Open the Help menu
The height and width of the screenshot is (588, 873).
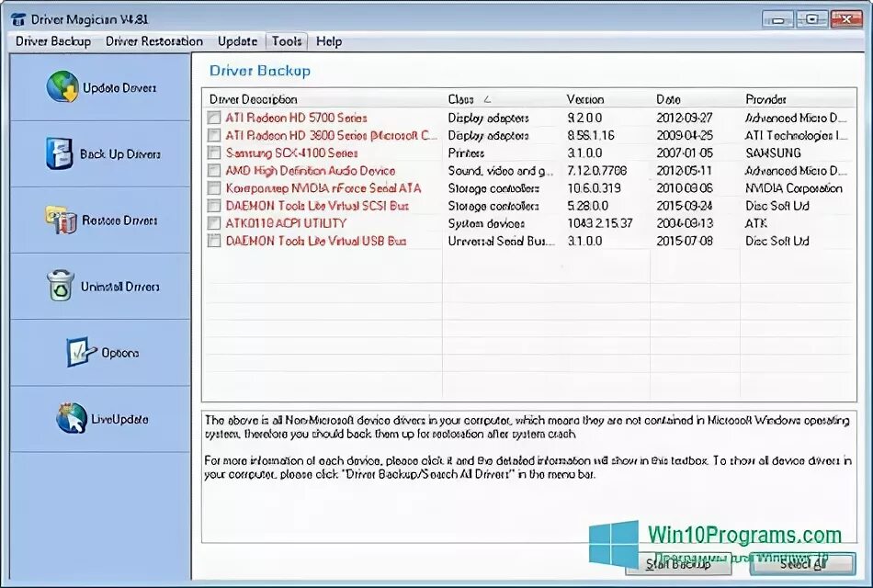(x=328, y=40)
